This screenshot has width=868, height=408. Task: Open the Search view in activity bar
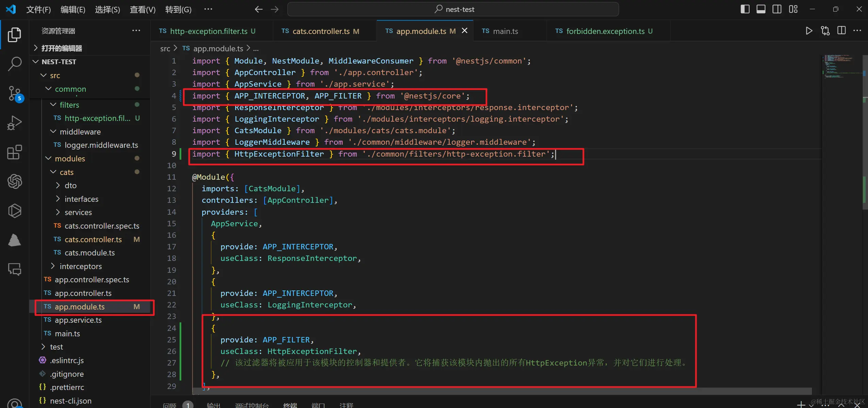pos(14,64)
